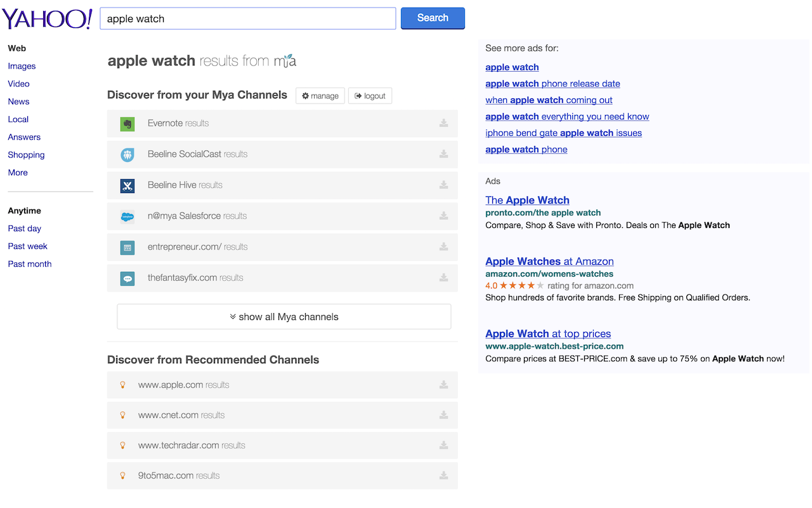Click the download icon on www.cnet.com row
Image resolution: width=812 pixels, height=508 pixels.
click(444, 415)
